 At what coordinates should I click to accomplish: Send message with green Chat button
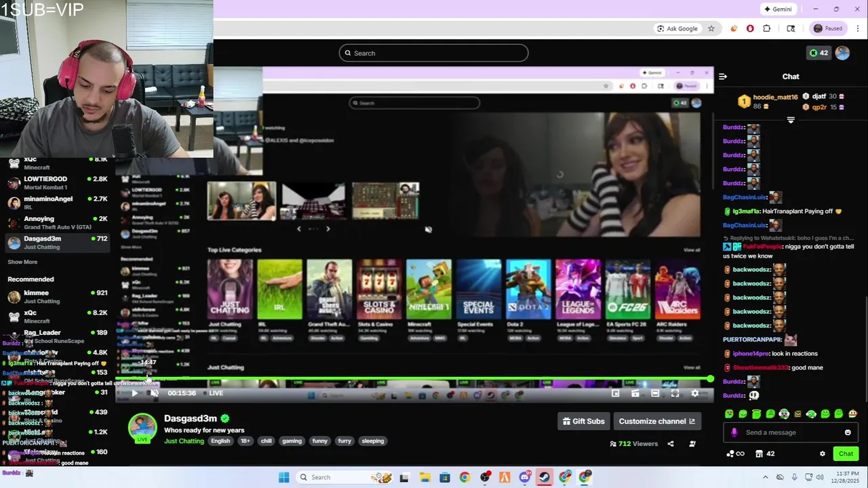[846, 453]
